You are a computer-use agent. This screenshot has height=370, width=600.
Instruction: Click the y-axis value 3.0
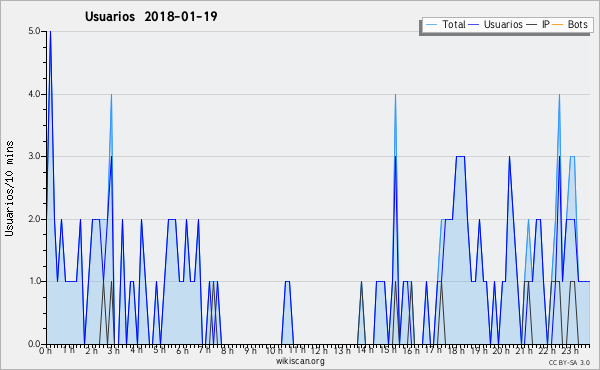point(34,156)
